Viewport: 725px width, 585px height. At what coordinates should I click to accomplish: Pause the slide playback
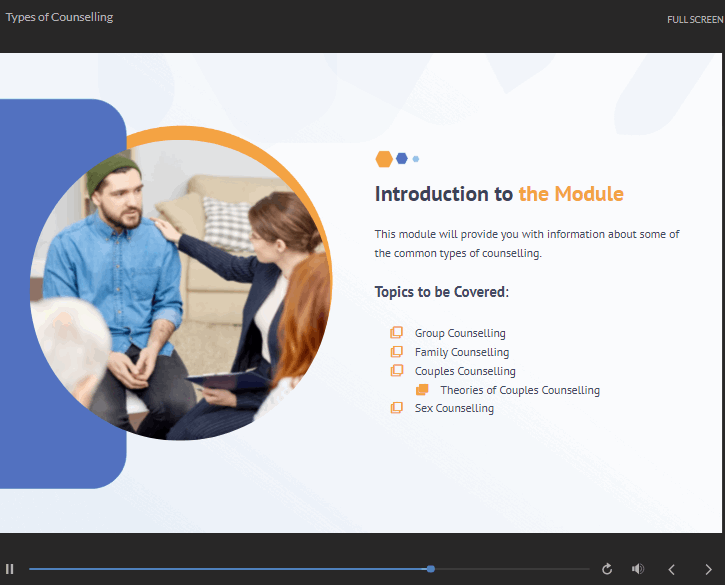(x=10, y=569)
